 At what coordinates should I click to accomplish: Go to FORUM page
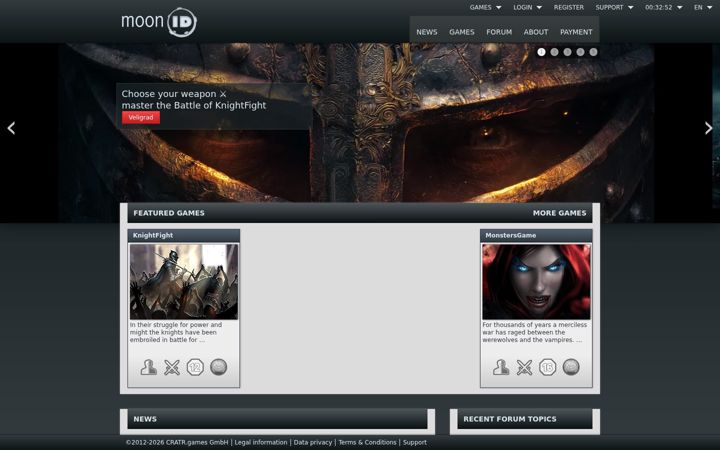tap(499, 32)
